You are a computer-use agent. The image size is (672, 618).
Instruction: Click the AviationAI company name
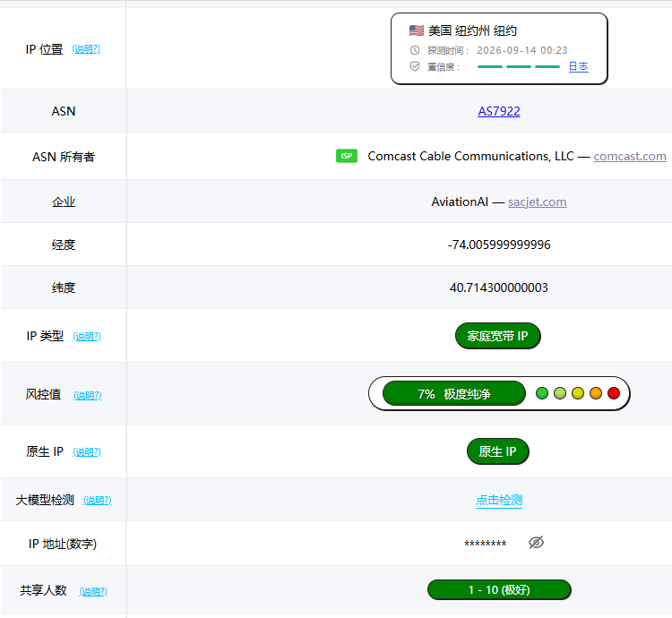point(460,202)
